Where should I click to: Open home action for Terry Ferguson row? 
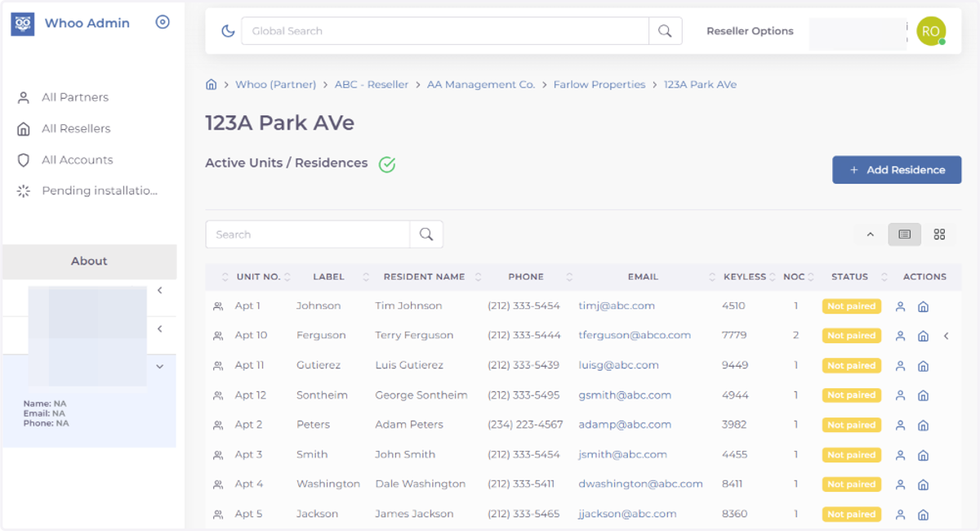coord(924,336)
